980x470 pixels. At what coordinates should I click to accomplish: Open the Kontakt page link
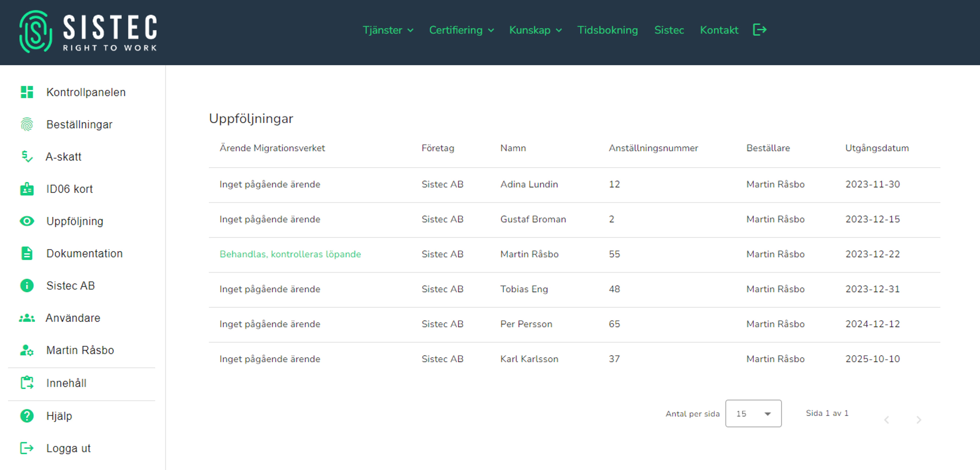[x=719, y=30]
